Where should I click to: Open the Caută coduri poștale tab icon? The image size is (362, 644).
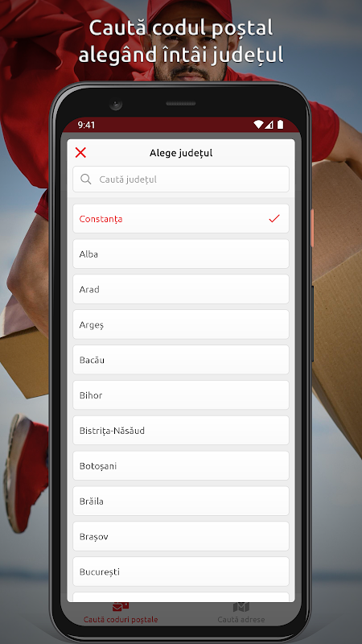pyautogui.click(x=121, y=606)
